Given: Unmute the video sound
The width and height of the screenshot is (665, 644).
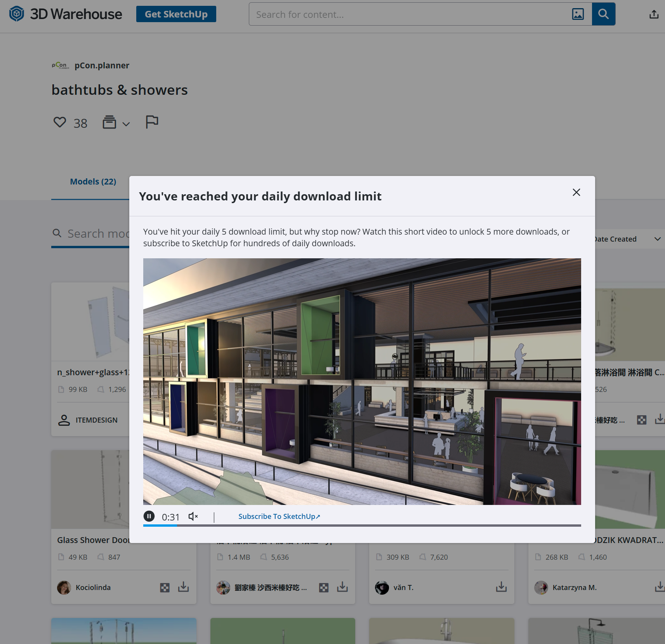Looking at the screenshot, I should [x=193, y=516].
